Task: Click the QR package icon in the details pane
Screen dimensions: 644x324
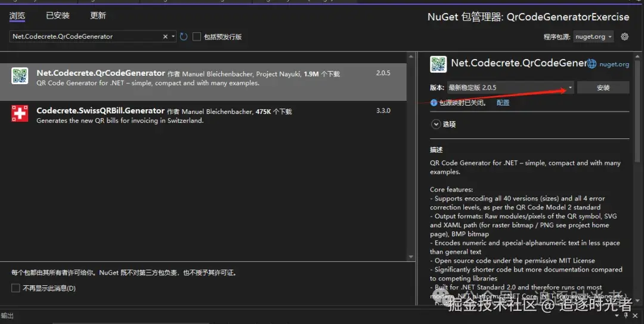Action: pyautogui.click(x=438, y=64)
